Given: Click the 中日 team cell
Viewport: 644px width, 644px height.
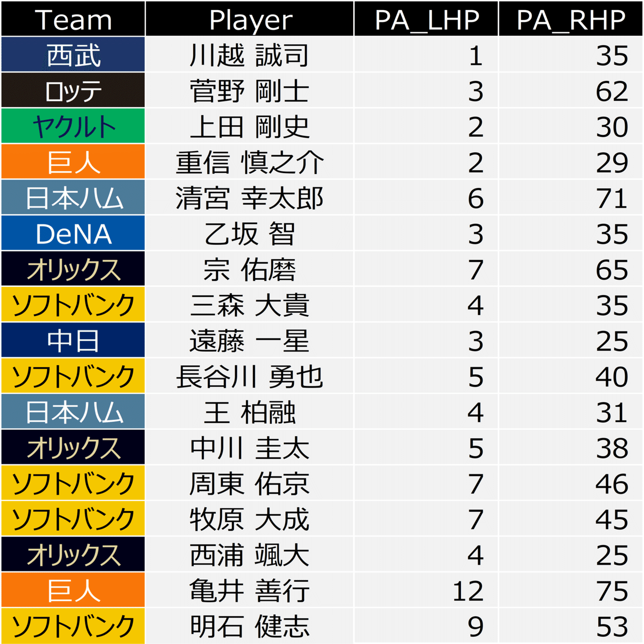Looking at the screenshot, I should 73,341.
